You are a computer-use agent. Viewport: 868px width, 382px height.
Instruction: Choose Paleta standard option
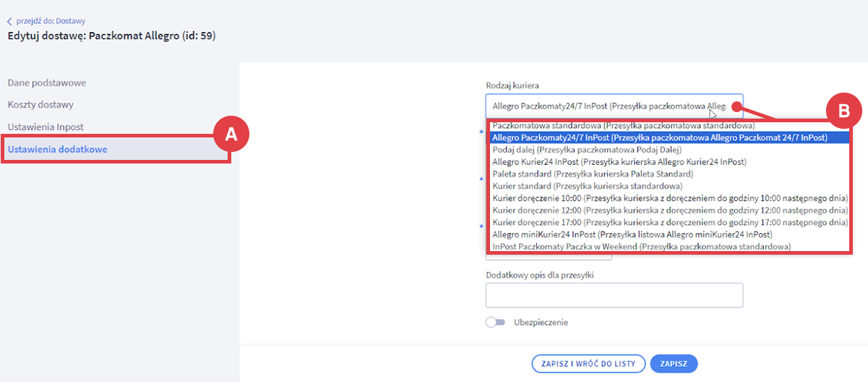669,174
